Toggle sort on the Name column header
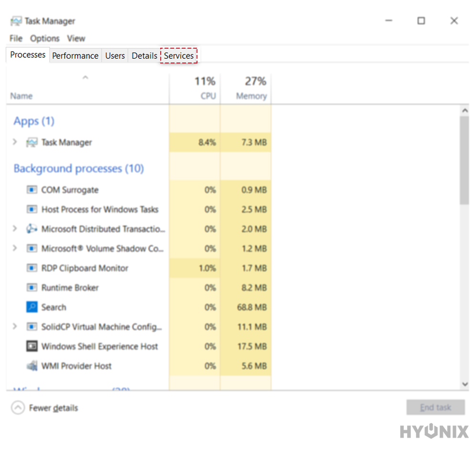Screen dimensions: 476x449 21,95
